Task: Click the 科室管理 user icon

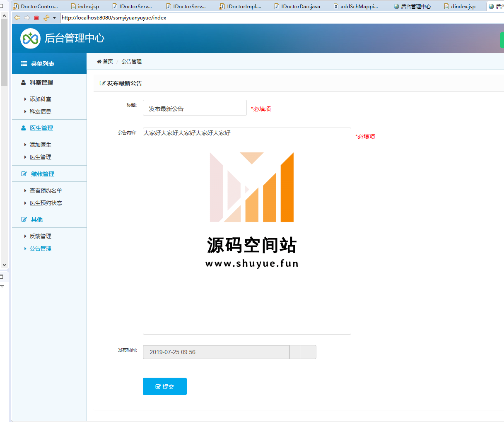Action: [x=24, y=82]
